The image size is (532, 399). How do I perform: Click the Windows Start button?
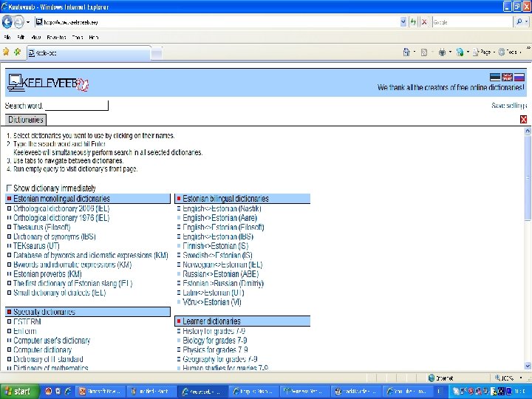20,391
